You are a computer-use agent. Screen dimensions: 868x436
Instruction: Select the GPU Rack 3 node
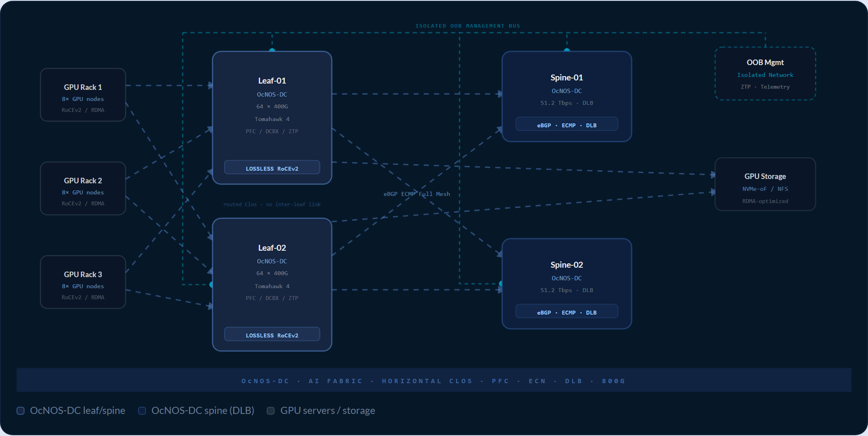83,282
